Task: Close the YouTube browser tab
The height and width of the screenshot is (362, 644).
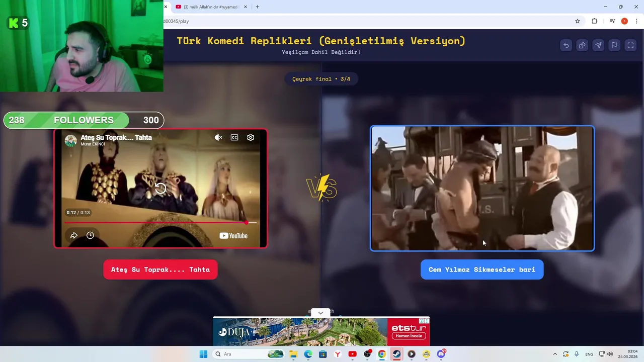Action: 246,7
